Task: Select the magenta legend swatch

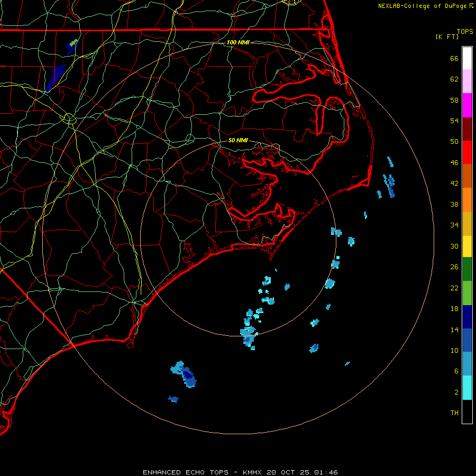Action: click(467, 105)
